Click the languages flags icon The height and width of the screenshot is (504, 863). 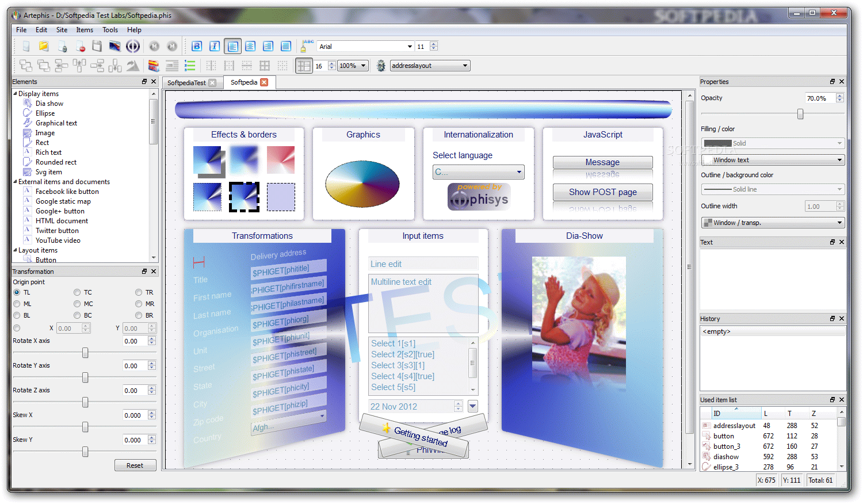(154, 66)
